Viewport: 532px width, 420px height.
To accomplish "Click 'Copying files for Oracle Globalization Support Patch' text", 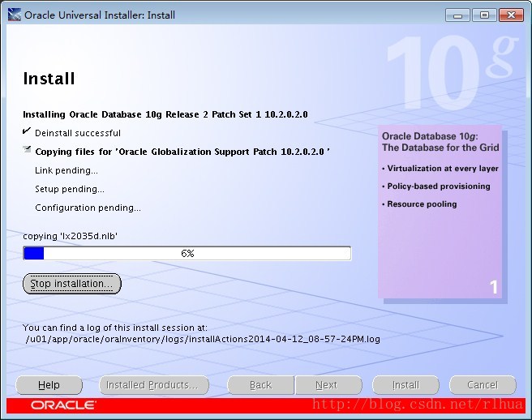I will click(182, 152).
